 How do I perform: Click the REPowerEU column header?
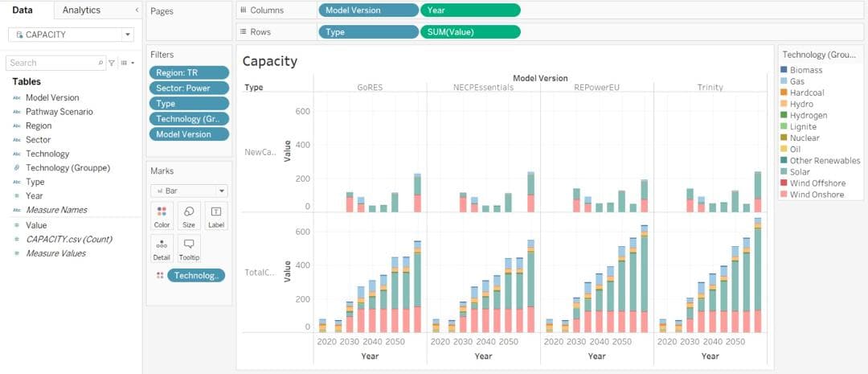pyautogui.click(x=596, y=87)
